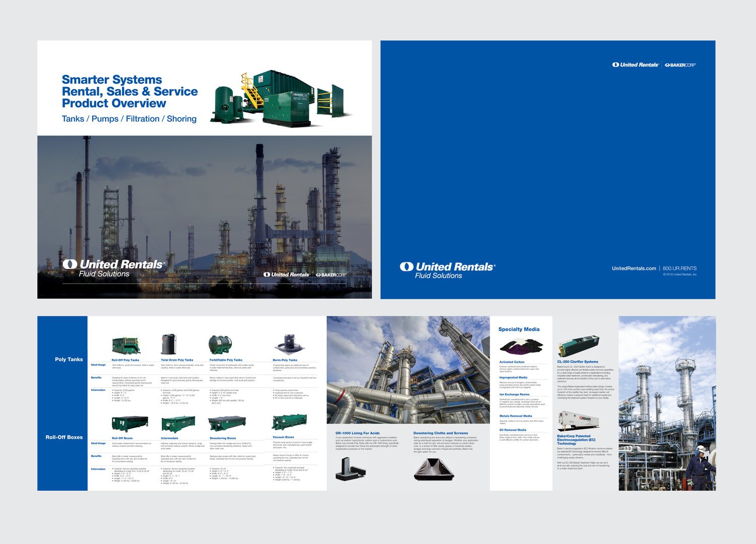
Task: Click the 'Forkliftable Poly Tanks' heading
Action: tap(226, 360)
